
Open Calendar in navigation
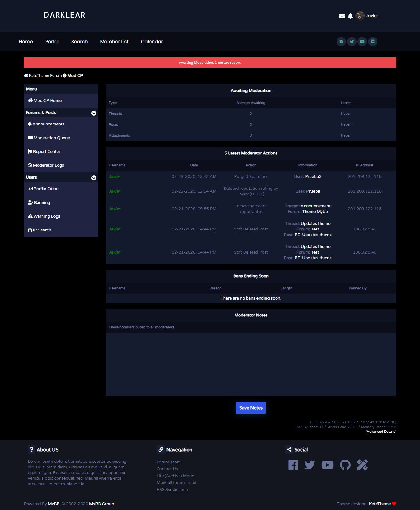point(152,42)
